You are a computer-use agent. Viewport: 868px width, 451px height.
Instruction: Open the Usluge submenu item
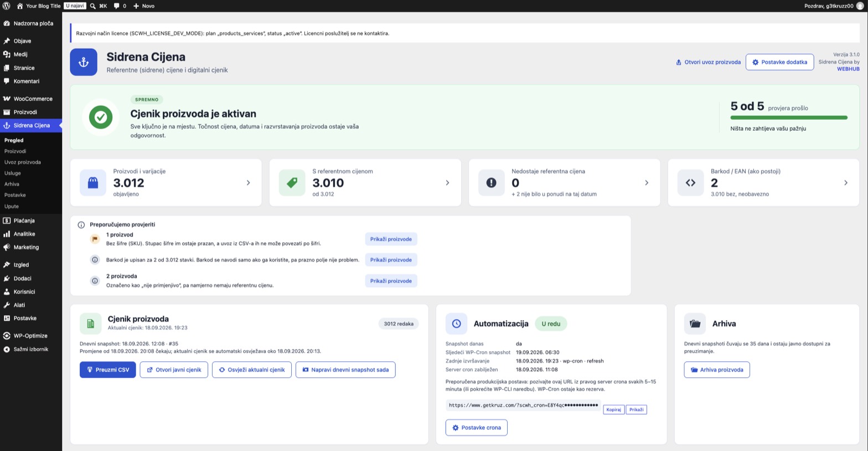13,173
